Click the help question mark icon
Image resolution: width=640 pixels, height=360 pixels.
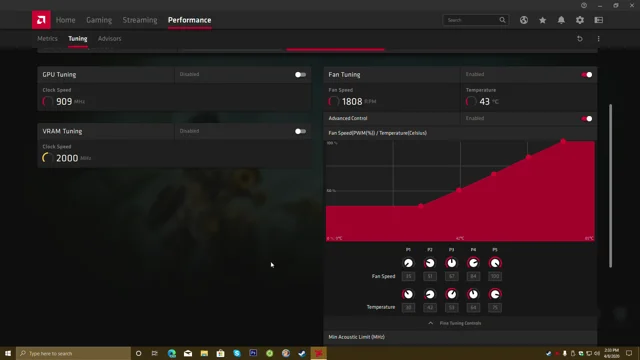[x=584, y=5]
